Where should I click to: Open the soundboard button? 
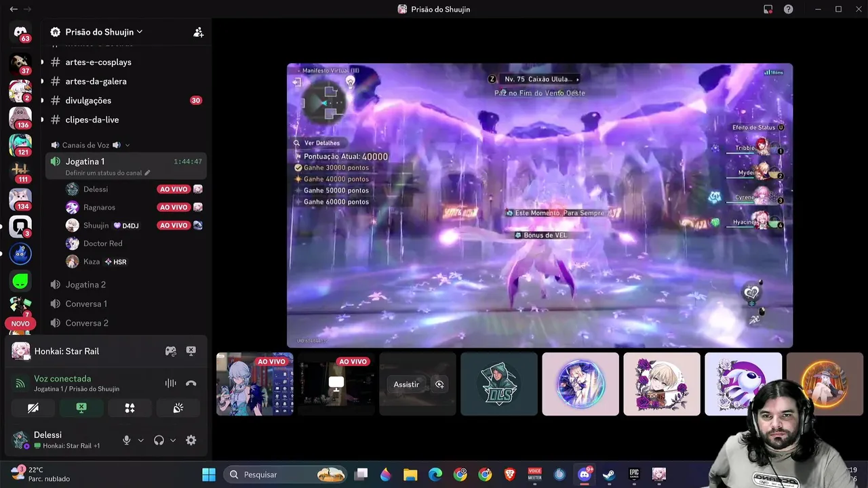pos(178,408)
